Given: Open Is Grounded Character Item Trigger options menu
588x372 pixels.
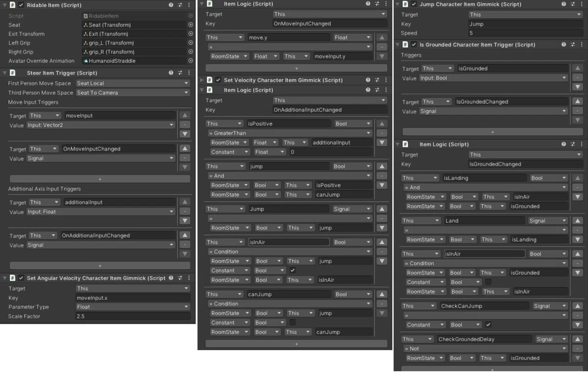Looking at the screenshot, I should (582, 45).
